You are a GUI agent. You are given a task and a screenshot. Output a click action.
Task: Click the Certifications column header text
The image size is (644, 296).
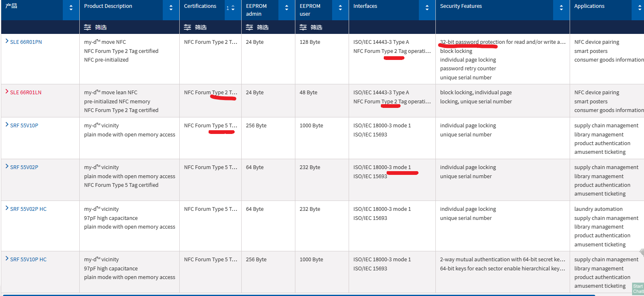[x=200, y=6]
